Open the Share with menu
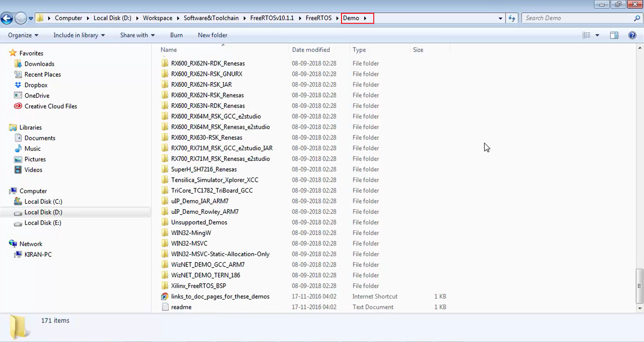The width and height of the screenshot is (644, 342). 137,35
